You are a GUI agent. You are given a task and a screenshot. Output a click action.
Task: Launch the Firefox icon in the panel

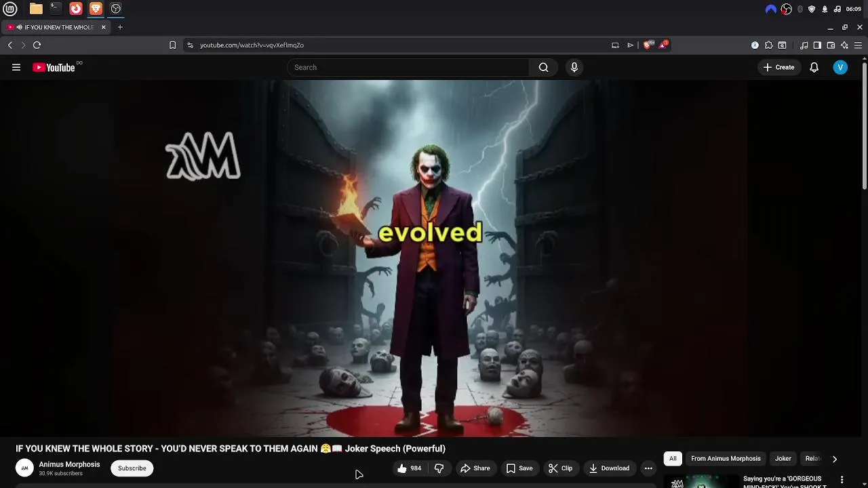pyautogui.click(x=76, y=9)
